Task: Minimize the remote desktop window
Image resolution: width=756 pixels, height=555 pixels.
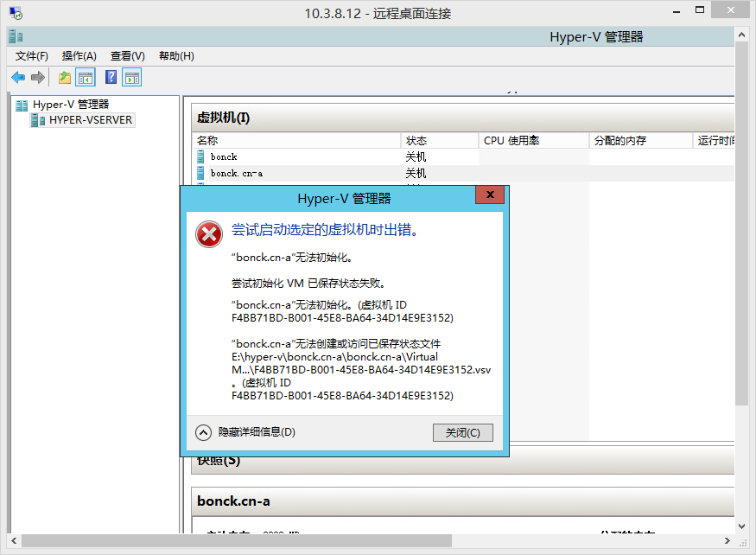Action: click(677, 10)
